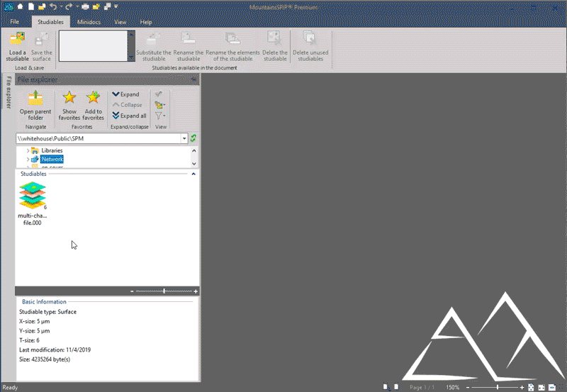Click the vertical File explorer side tab
The width and height of the screenshot is (567, 392).
tap(9, 92)
